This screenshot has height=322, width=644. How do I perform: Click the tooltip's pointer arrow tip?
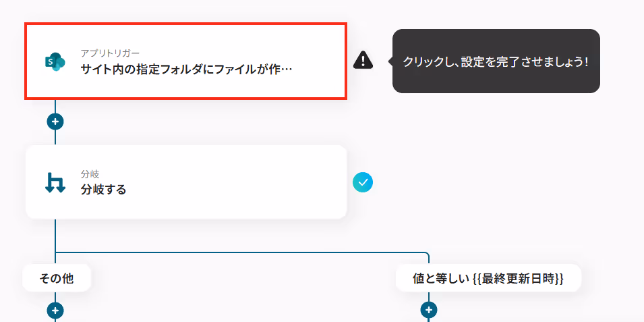tap(389, 61)
